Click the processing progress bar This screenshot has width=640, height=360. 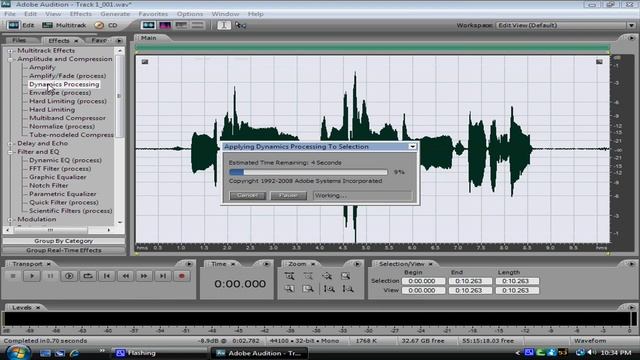pyautogui.click(x=308, y=172)
